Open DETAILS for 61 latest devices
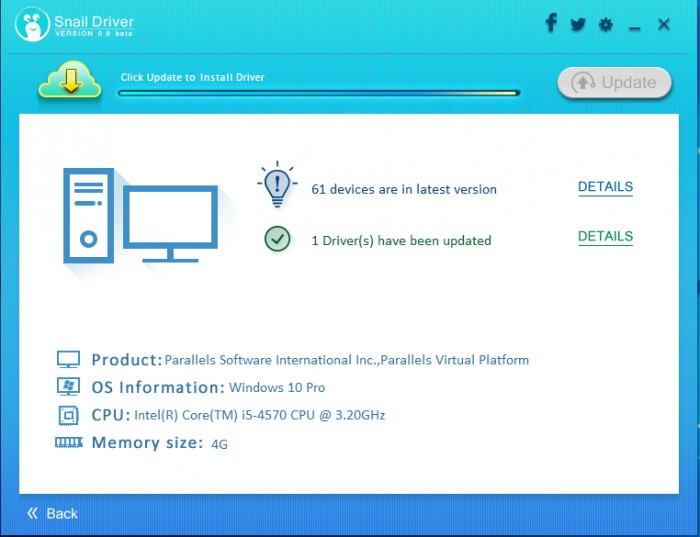 [605, 187]
